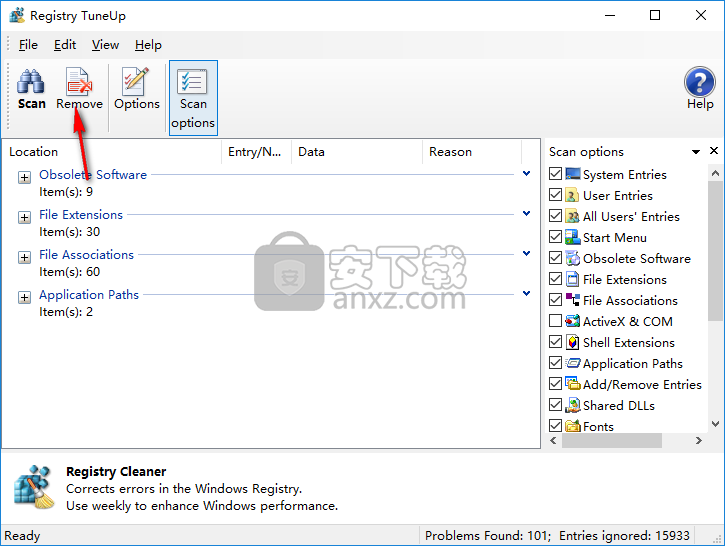725x546 pixels.
Task: Sort by the Entry/N... column header
Action: point(257,152)
